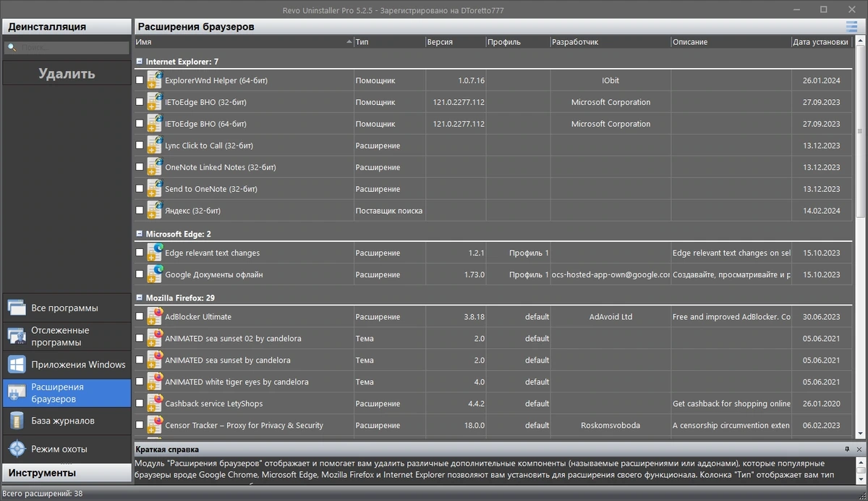Click the ANIMATED white tiger eyes icon
The height and width of the screenshot is (501, 868).
[x=155, y=382]
